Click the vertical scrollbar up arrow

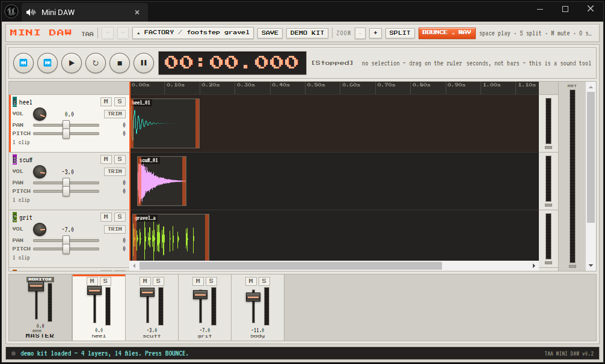tap(591, 87)
